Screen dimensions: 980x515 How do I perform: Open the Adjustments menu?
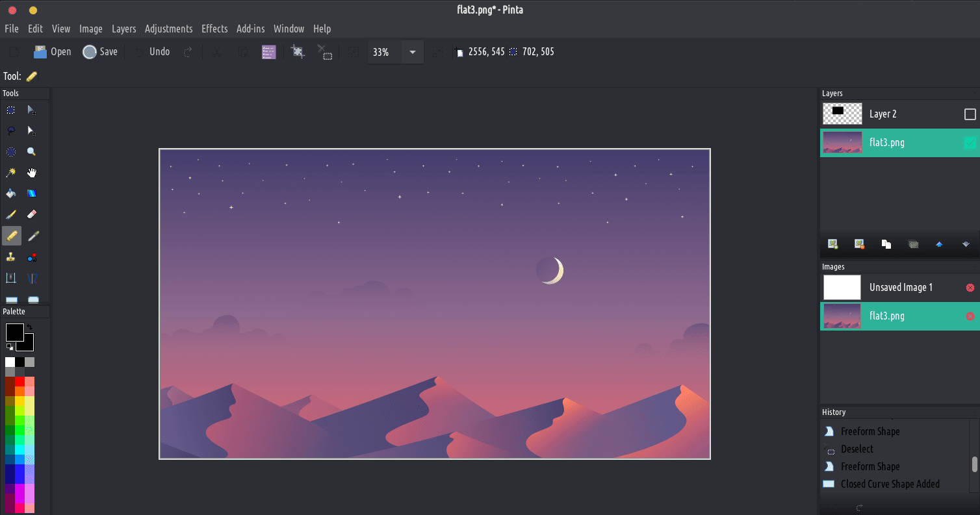pyautogui.click(x=168, y=29)
